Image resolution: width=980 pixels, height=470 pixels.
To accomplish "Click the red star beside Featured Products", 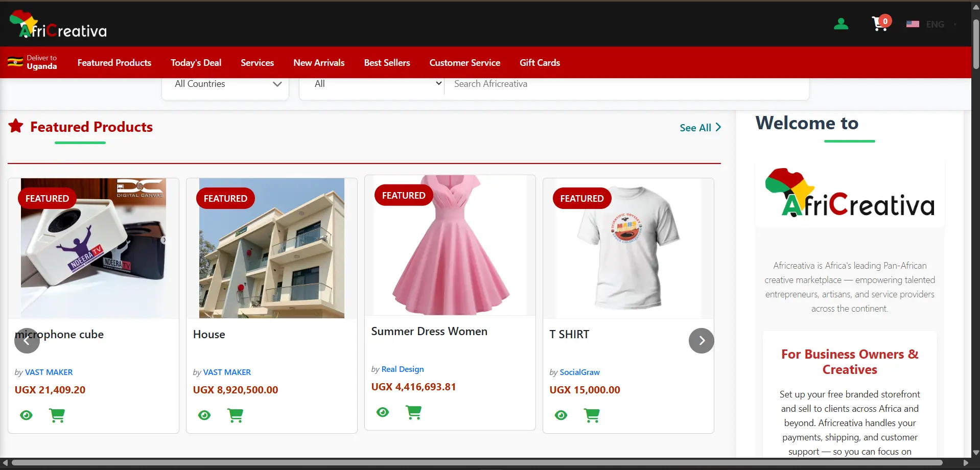I will coord(15,126).
